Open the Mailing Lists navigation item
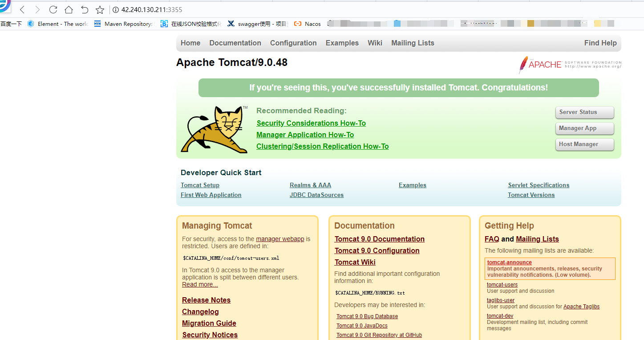This screenshot has height=340, width=644. click(413, 43)
